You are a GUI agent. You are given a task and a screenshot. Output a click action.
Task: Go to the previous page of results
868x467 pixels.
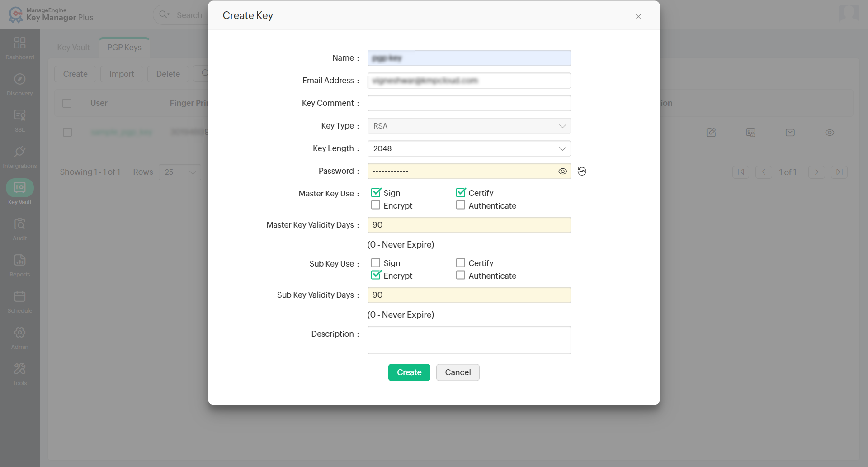[x=764, y=172]
